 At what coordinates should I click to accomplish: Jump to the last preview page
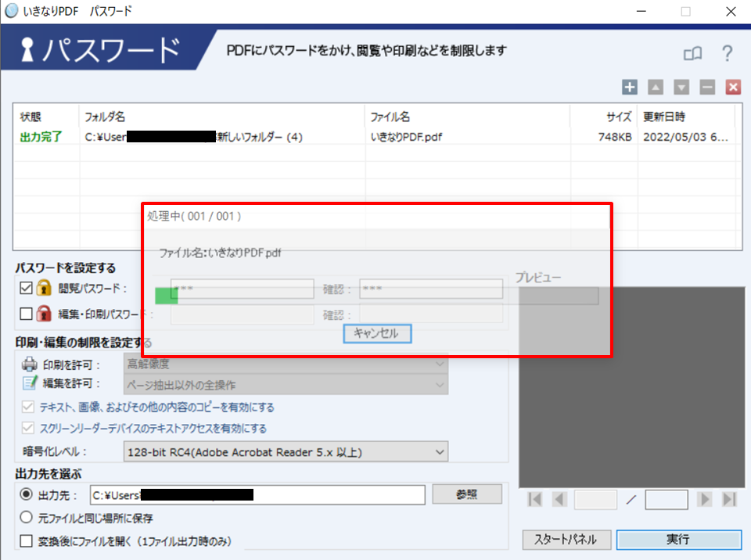coord(729,499)
